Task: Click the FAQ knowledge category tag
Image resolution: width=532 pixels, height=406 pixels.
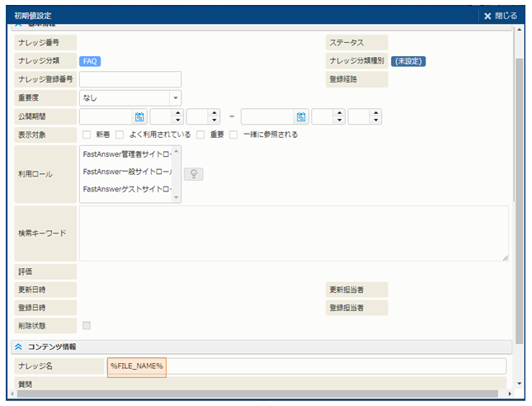Action: tap(90, 60)
